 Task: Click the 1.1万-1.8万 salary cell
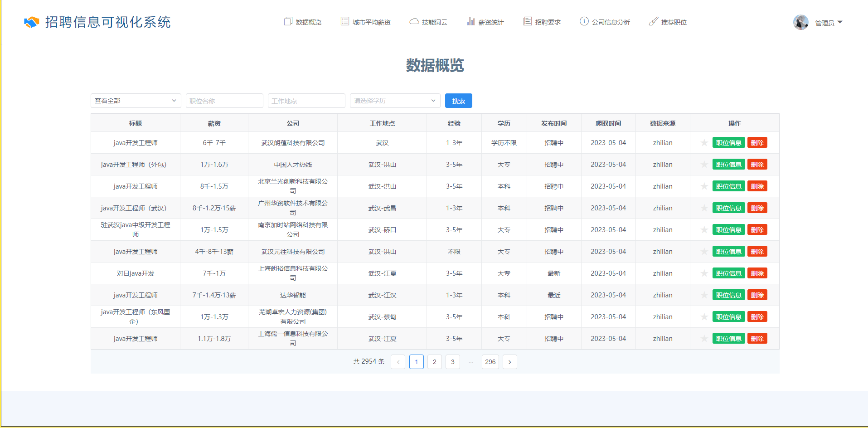(214, 339)
